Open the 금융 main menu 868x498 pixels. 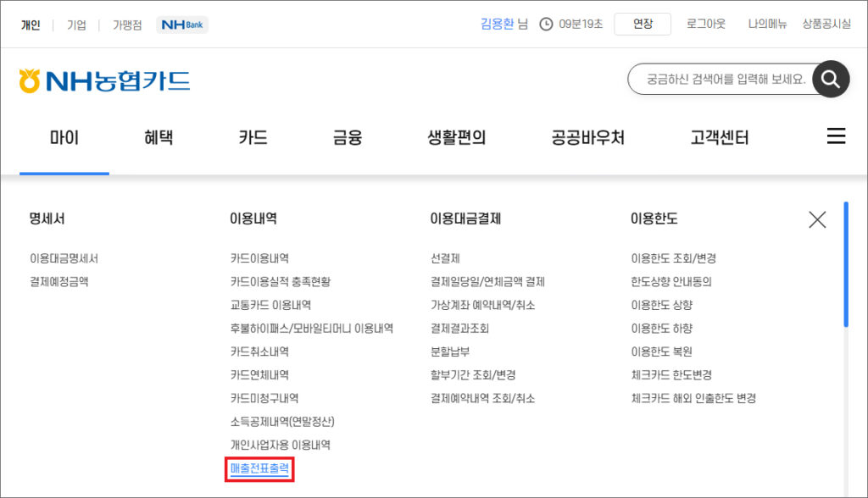pos(347,137)
